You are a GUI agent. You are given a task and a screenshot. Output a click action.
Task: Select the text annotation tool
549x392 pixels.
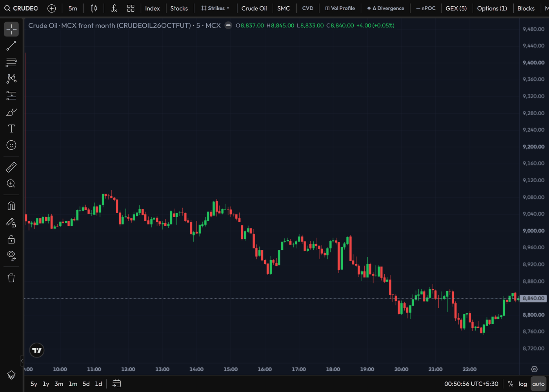click(x=11, y=129)
